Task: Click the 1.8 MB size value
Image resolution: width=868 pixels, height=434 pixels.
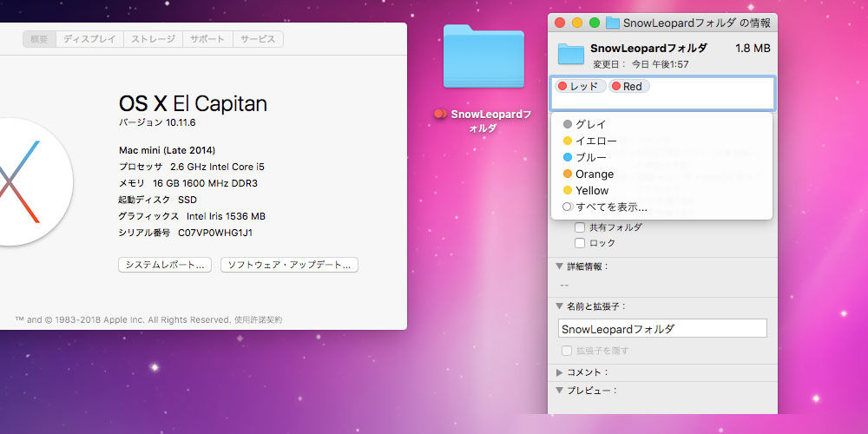Action: (753, 49)
